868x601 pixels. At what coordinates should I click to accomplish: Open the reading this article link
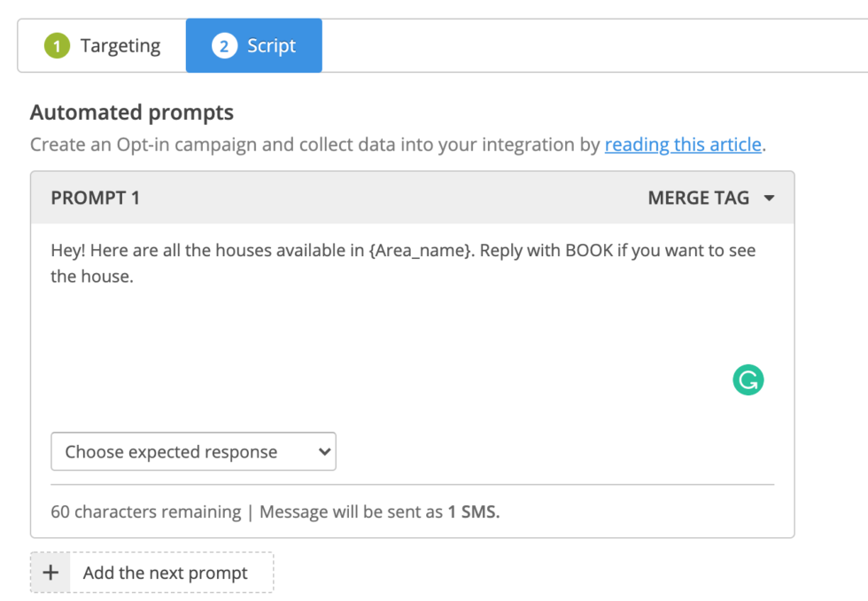[683, 144]
